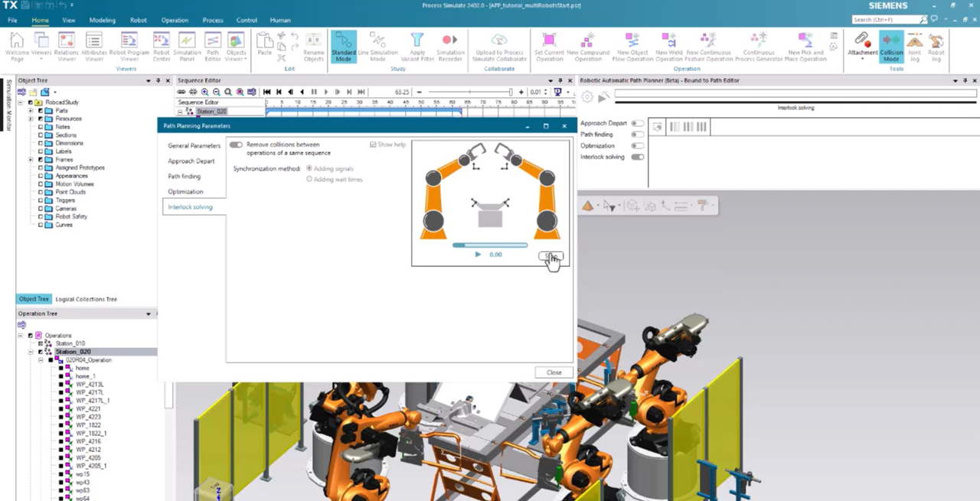Switch to the Logical Collections Tree tab
980x501 pixels.
(86, 299)
